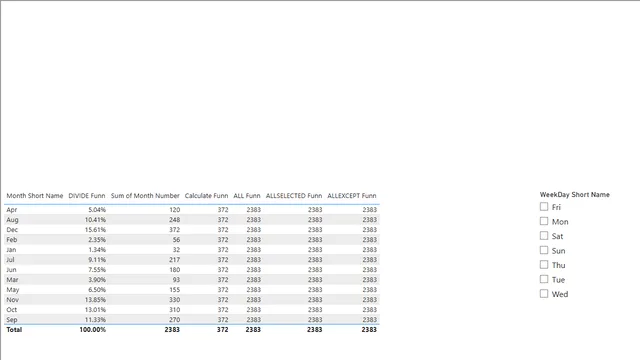The height and width of the screenshot is (360, 640).
Task: Select the ALLSELECTED Funn column header
Action: tap(294, 196)
